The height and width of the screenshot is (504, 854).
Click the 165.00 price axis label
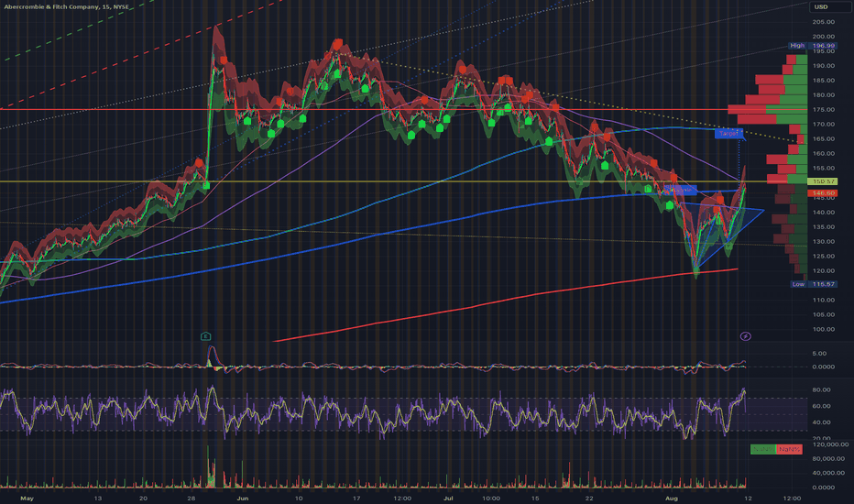(x=823, y=139)
